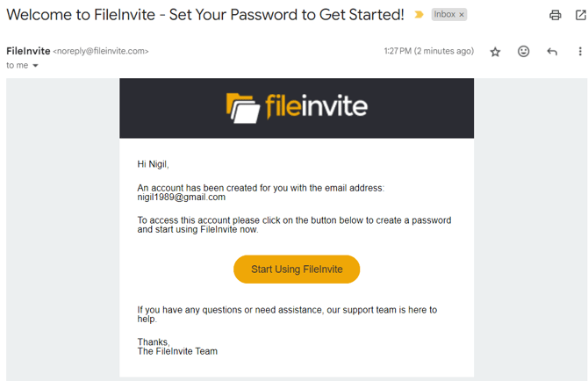Click the nigil1989@gmail.com address in the body
Viewport: 588px width, 381px height.
(182, 198)
